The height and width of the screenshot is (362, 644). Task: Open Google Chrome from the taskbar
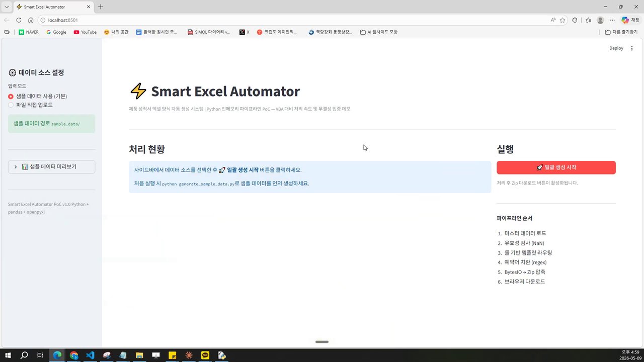click(x=74, y=355)
